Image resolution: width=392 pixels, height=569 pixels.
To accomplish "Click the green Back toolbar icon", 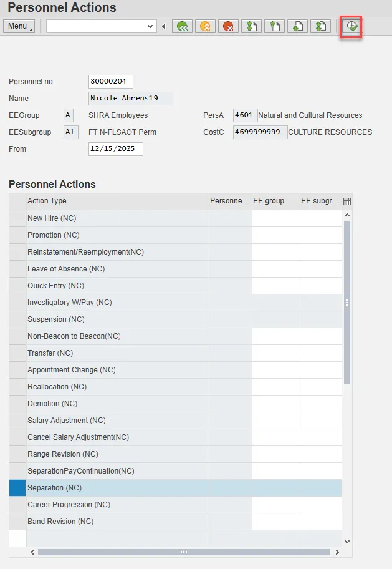I will 182,26.
